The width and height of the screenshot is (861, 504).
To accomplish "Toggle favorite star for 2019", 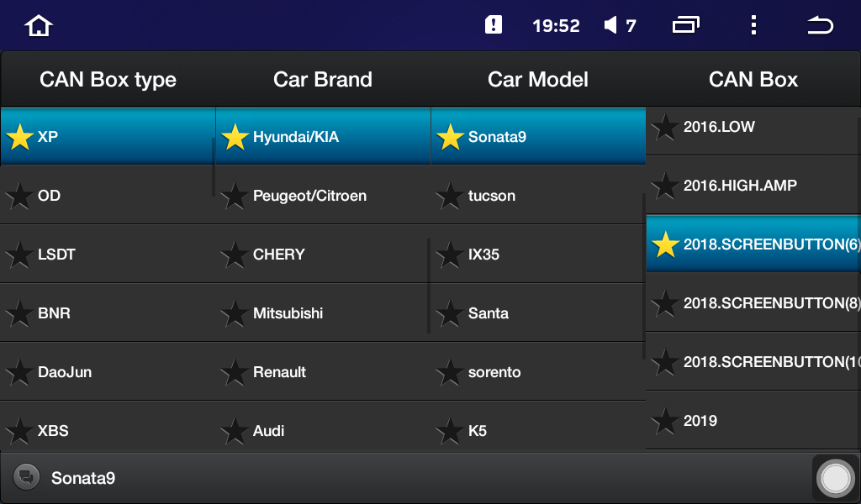I will (665, 422).
